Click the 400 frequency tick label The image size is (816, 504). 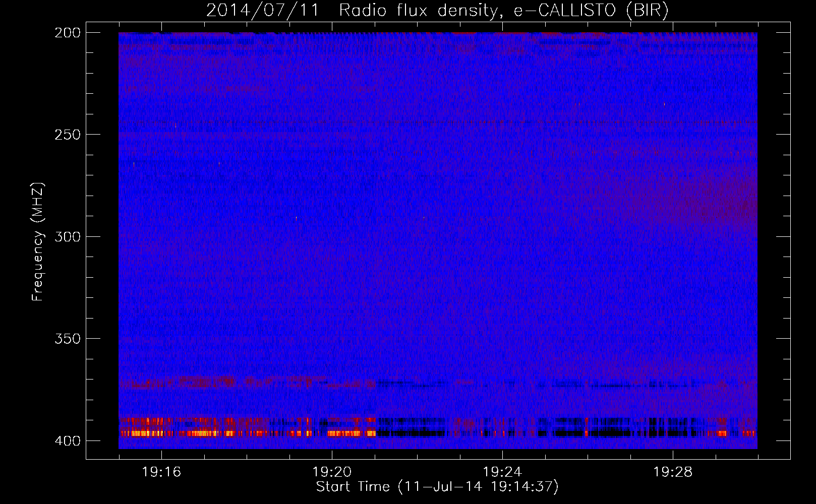(x=68, y=440)
